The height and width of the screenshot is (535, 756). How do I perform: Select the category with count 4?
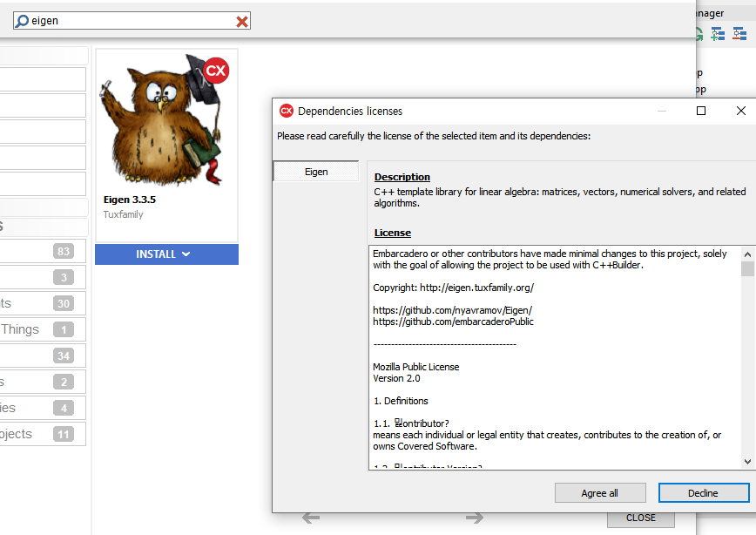coord(43,408)
